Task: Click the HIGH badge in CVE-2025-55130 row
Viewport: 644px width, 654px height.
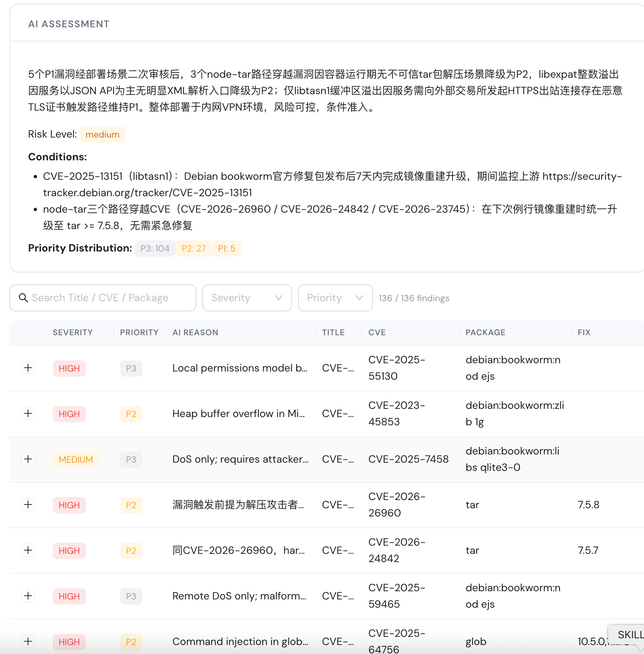Action: click(69, 368)
